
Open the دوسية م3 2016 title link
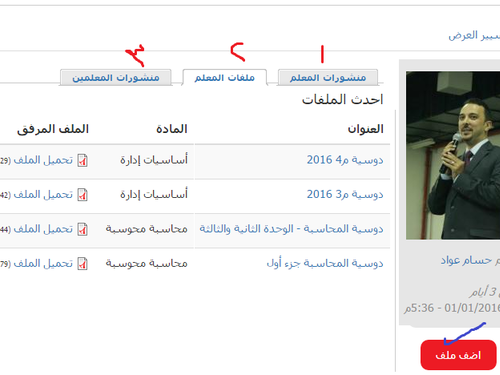click(x=345, y=194)
